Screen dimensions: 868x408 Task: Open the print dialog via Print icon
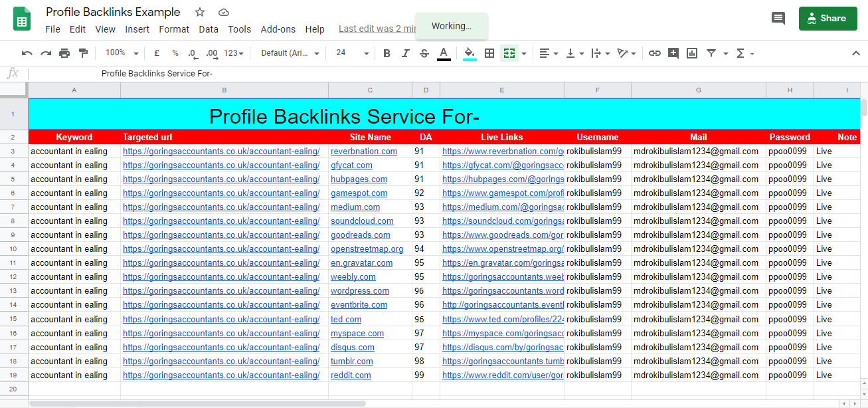[x=64, y=53]
